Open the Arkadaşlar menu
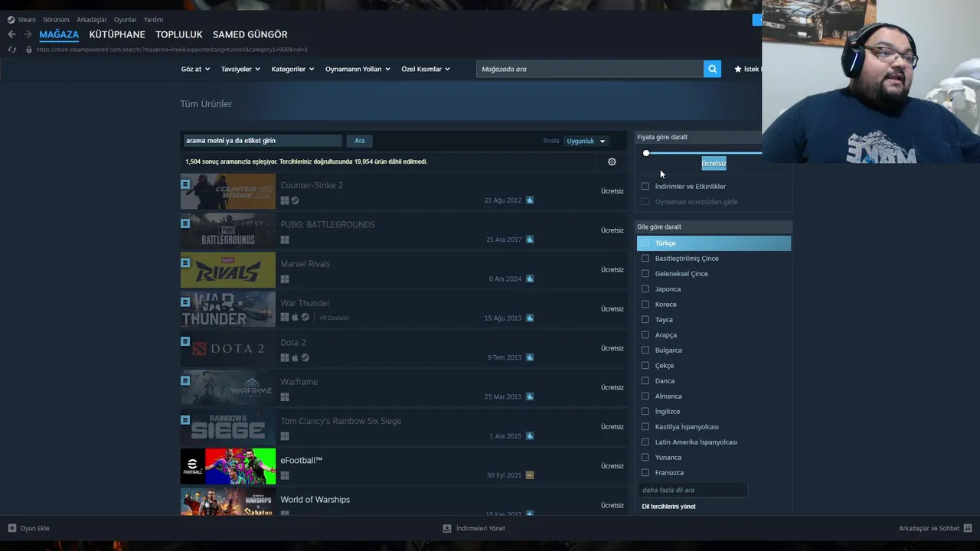980x551 pixels. (x=92, y=20)
